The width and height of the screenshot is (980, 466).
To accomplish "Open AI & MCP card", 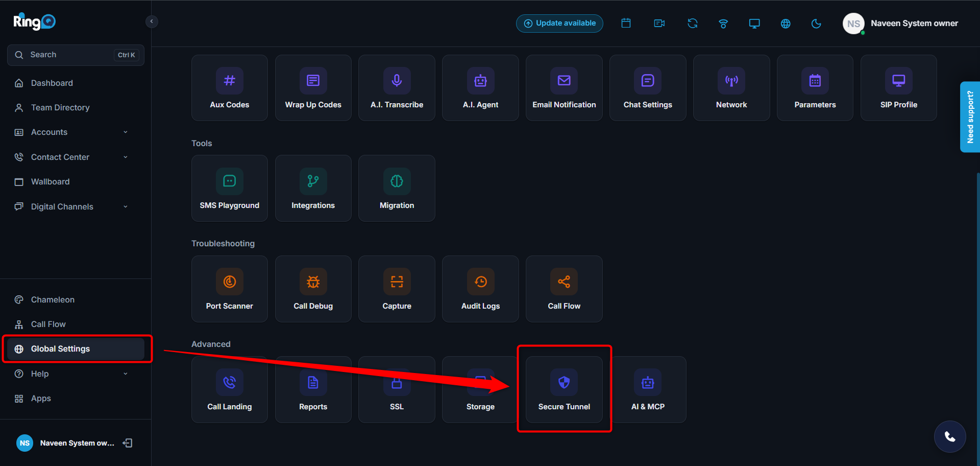I will (x=648, y=390).
